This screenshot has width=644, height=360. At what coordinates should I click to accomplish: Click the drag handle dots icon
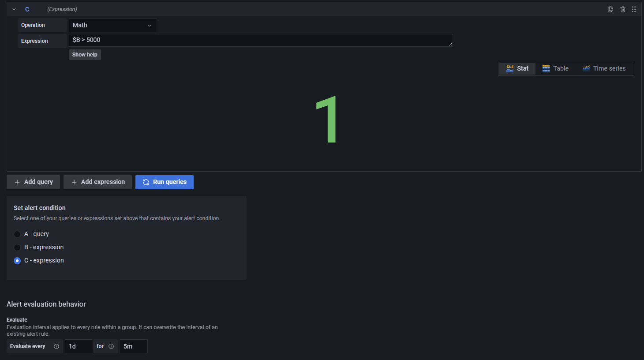pos(634,9)
